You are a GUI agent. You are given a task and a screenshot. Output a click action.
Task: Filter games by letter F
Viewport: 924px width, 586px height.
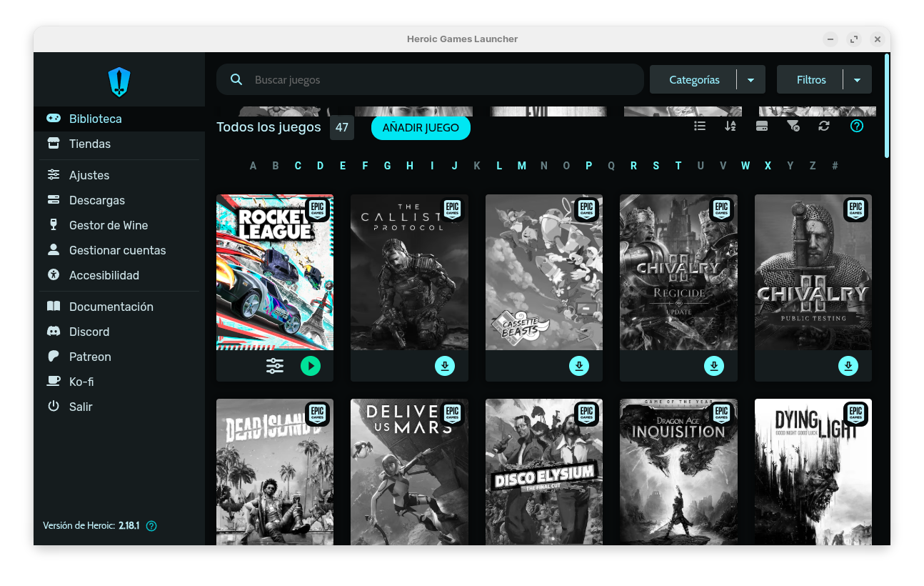(x=365, y=166)
